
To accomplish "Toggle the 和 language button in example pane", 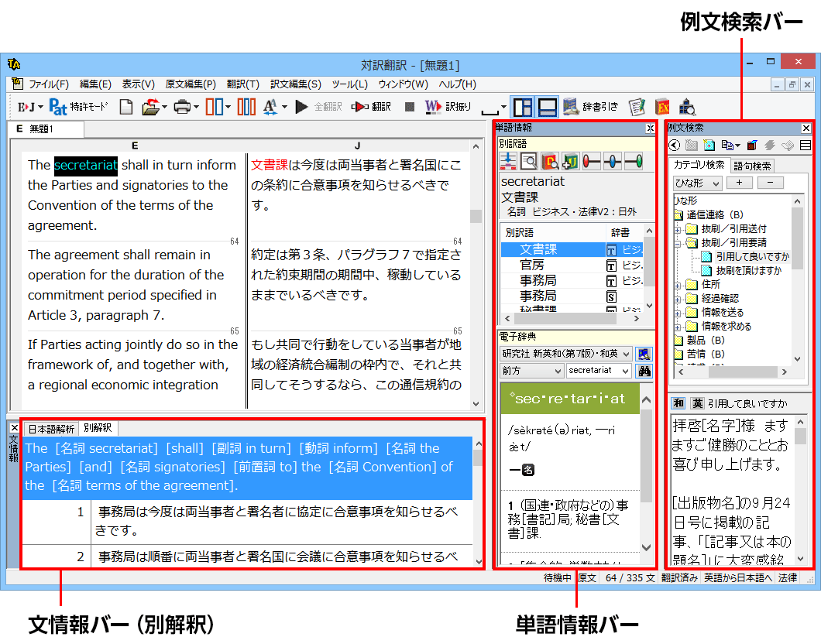I will coord(678,403).
